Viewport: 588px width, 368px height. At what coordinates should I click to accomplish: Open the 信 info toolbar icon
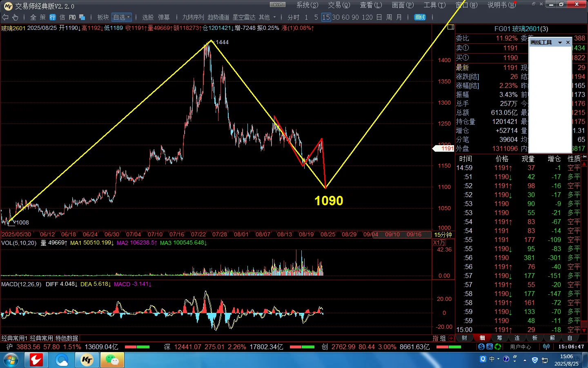tap(62, 17)
